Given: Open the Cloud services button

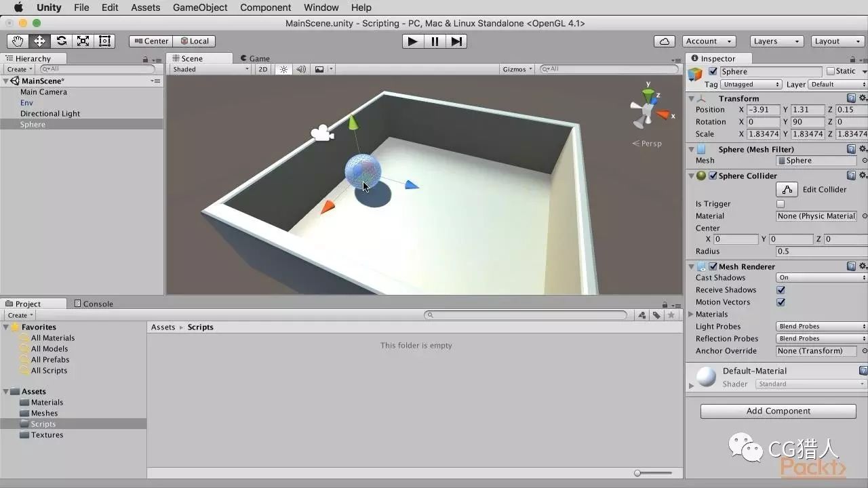Looking at the screenshot, I should click(665, 41).
